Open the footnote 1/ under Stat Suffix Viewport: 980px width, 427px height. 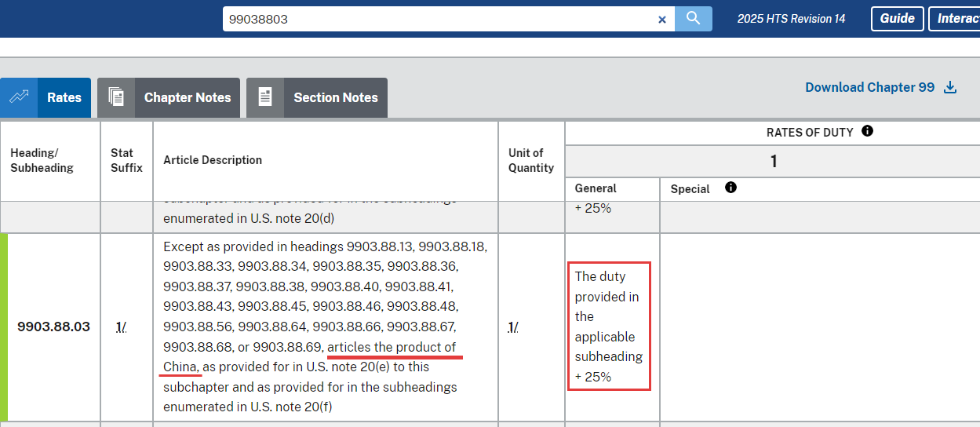121,327
